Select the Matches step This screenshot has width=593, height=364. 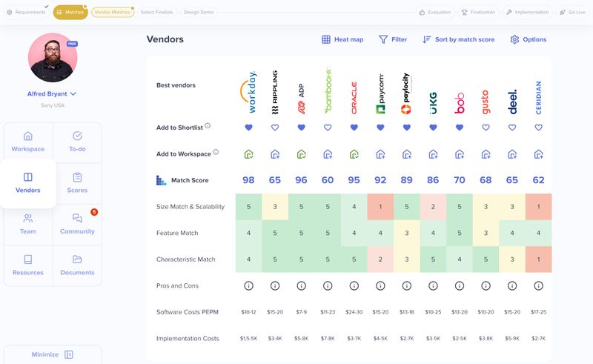point(70,12)
